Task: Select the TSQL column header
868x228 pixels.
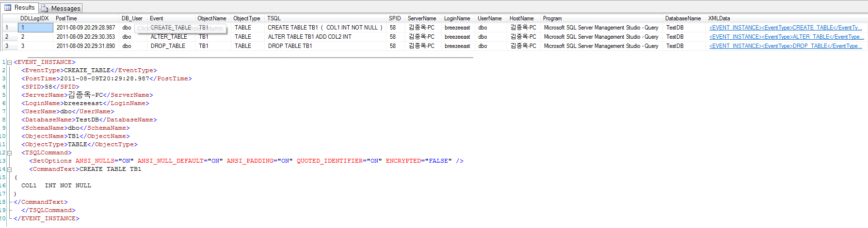Action: (x=326, y=18)
